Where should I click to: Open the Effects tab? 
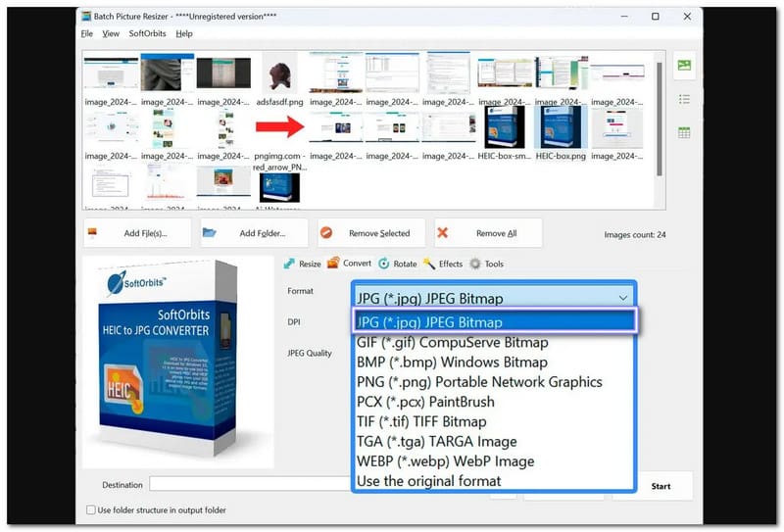(x=443, y=264)
